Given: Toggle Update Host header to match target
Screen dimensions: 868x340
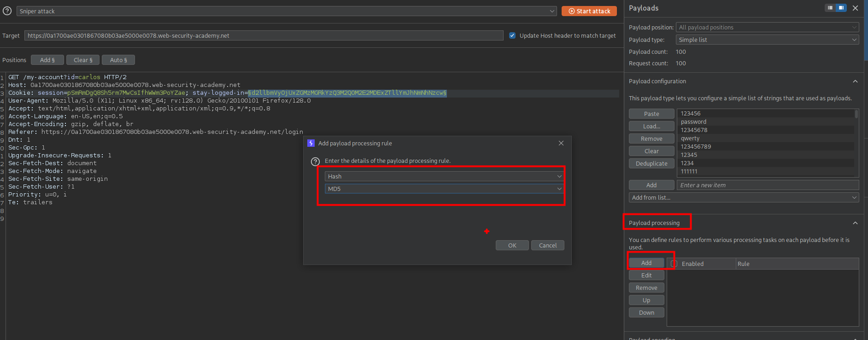Looking at the screenshot, I should pyautogui.click(x=512, y=35).
